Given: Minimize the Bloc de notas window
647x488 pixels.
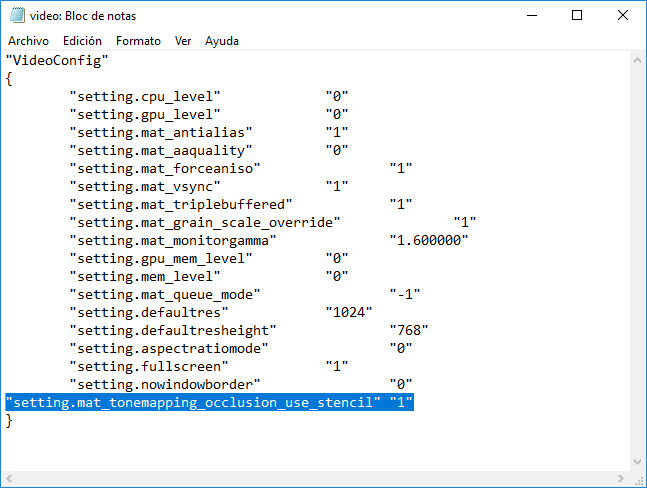Looking at the screenshot, I should (x=531, y=16).
